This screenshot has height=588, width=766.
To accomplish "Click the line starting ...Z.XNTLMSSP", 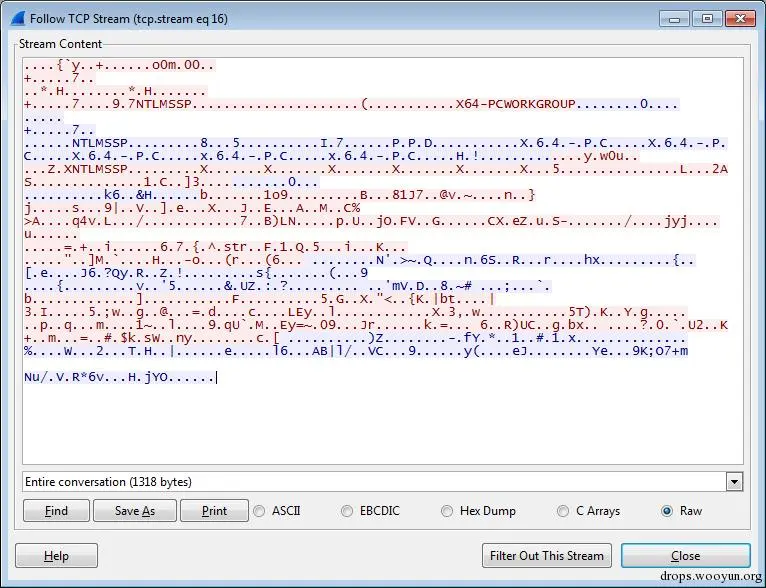I will click(x=376, y=169).
